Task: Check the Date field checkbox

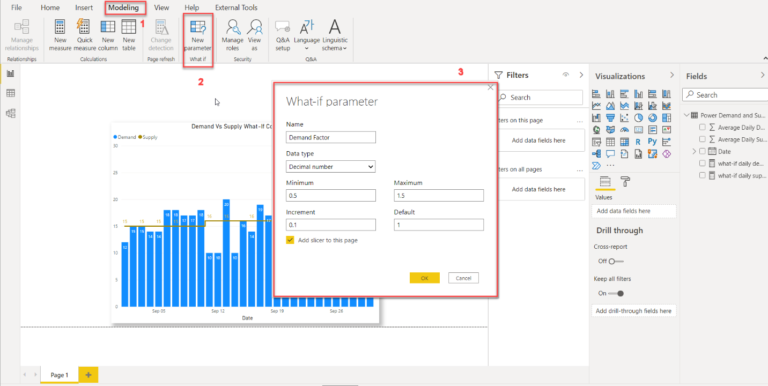Action: 702,151
